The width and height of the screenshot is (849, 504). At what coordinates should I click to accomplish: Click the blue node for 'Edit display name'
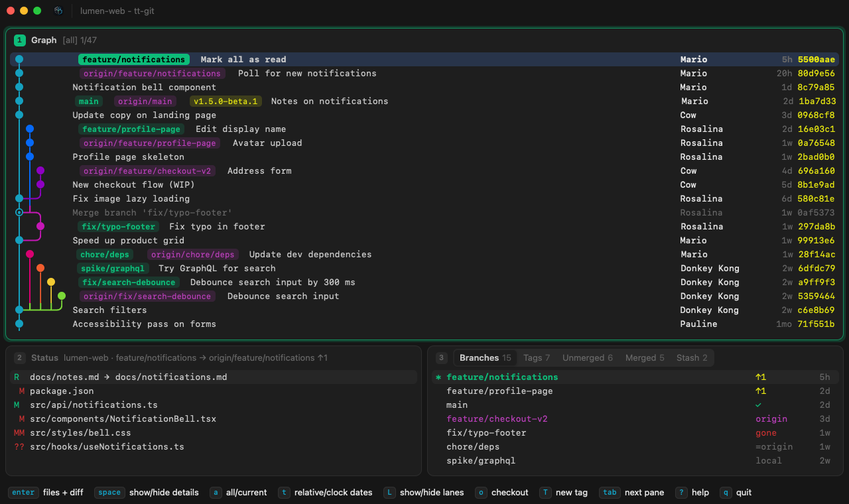click(30, 129)
